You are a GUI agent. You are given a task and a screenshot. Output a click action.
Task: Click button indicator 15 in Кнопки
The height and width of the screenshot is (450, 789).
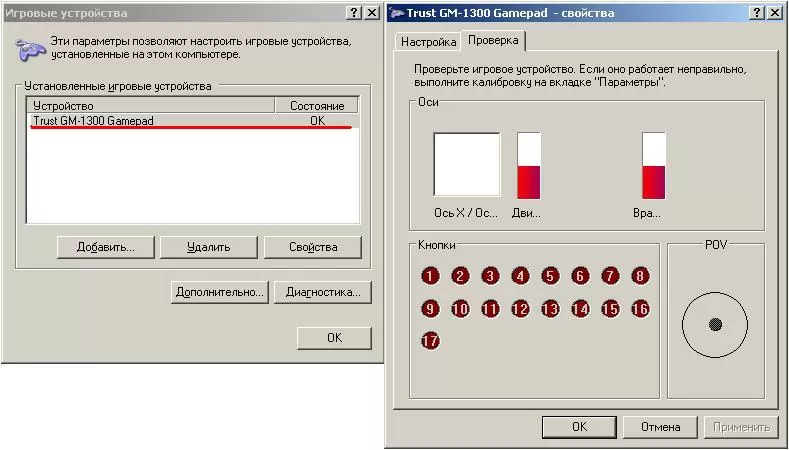tap(610, 309)
